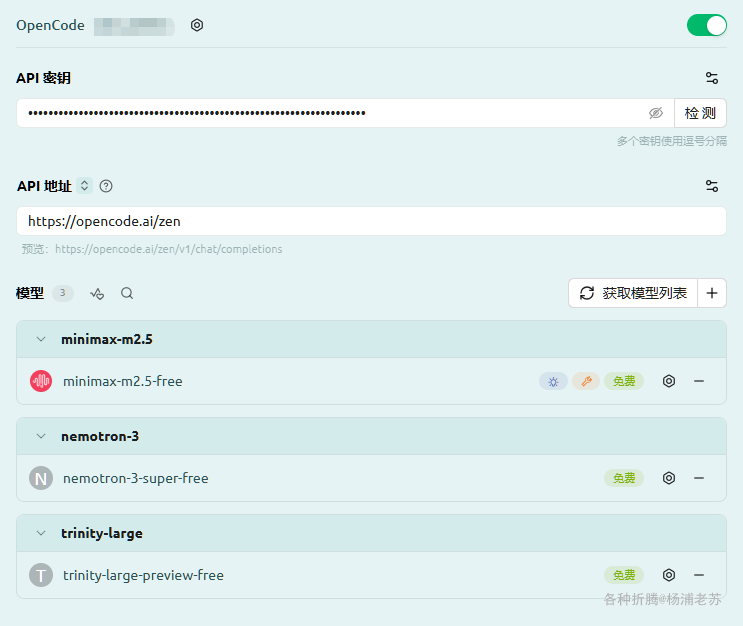
Task: Collapse the minimax-m2.5 group
Action: point(41,339)
